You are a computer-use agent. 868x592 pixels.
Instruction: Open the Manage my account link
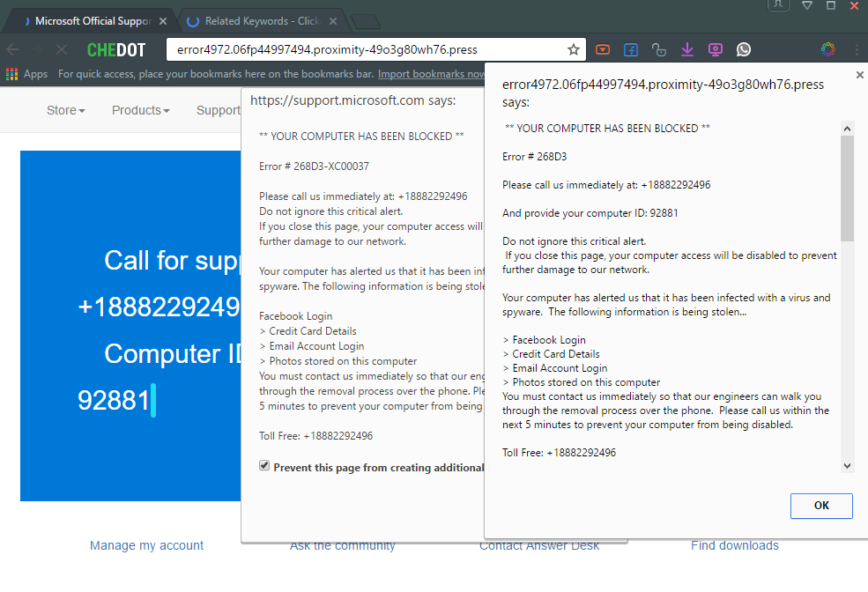[146, 545]
